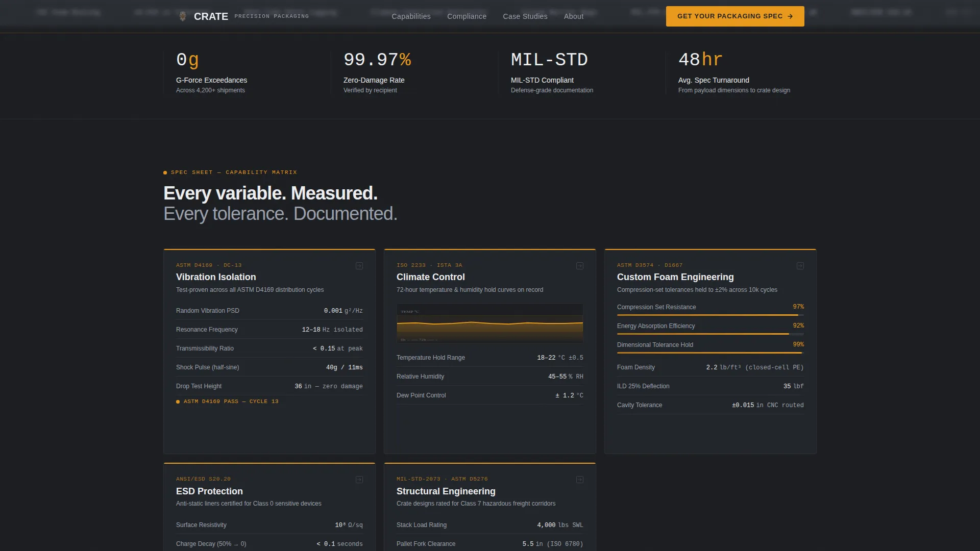Click the ISO 2233 · ISTA 3A tag
This screenshot has width=980, height=551.
click(x=429, y=265)
